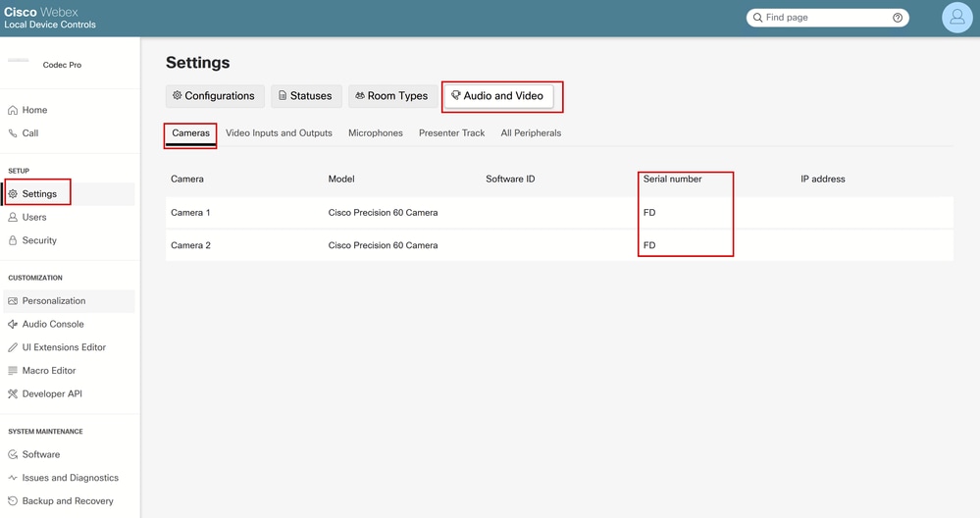Click the Security lock icon

[13, 240]
